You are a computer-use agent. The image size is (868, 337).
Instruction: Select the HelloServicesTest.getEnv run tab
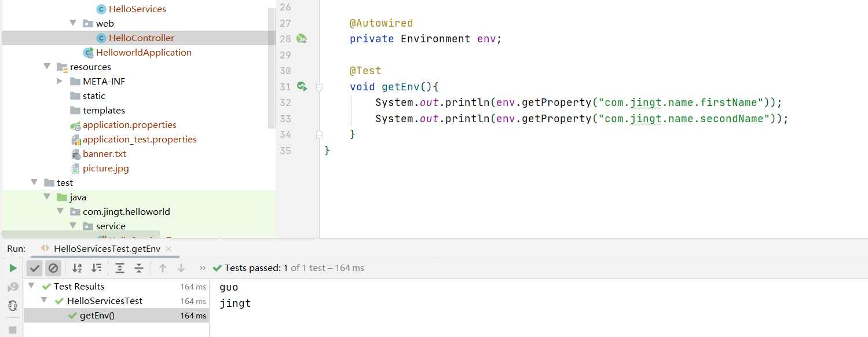click(x=107, y=249)
